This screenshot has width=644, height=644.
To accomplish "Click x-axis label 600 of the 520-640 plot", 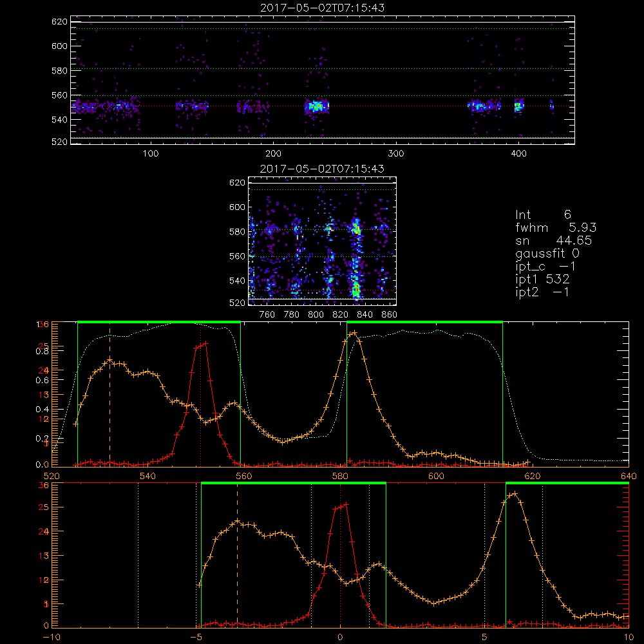I will tap(436, 476).
